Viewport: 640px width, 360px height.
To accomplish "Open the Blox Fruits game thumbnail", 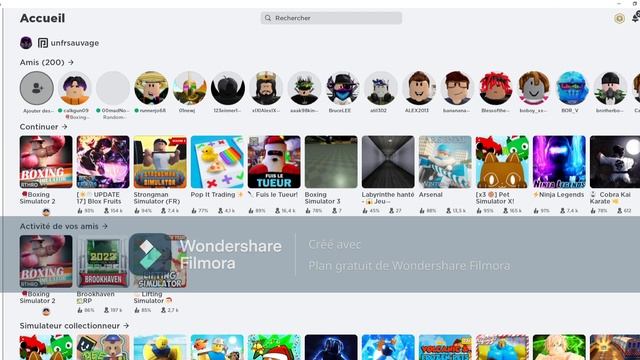I will point(103,162).
